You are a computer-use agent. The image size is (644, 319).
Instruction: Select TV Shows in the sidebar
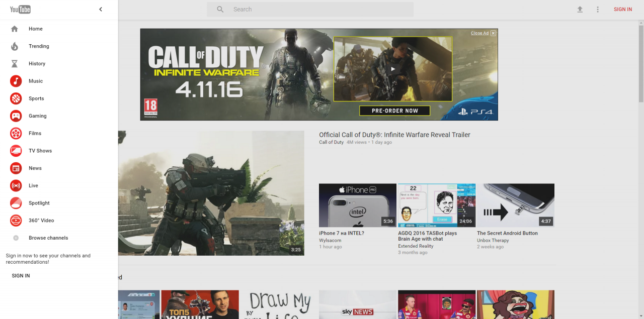coord(40,151)
